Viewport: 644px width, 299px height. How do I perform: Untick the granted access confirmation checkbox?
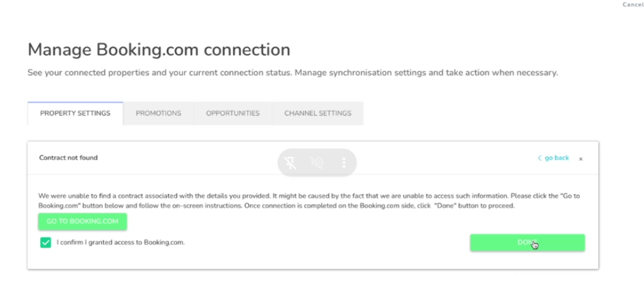pyautogui.click(x=45, y=242)
